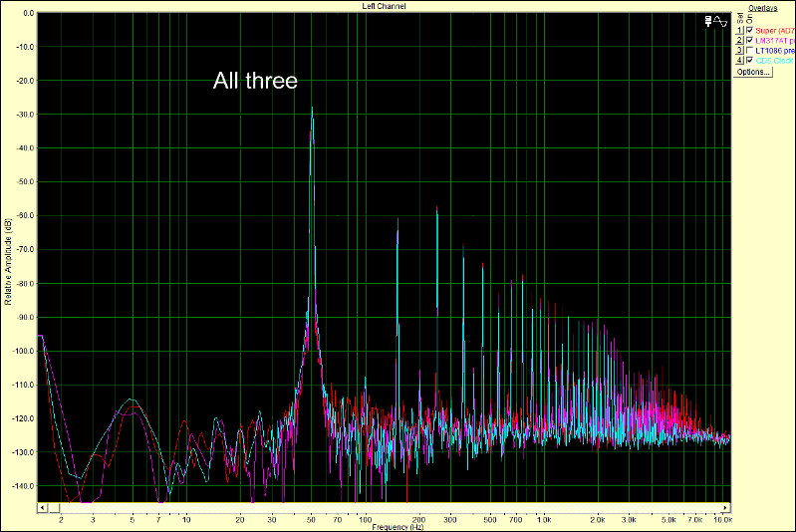Select overlay 3 with its Sel button

click(x=739, y=51)
